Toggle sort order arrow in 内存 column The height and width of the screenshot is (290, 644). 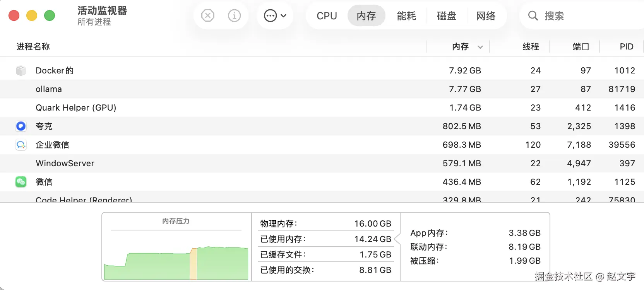tap(480, 47)
